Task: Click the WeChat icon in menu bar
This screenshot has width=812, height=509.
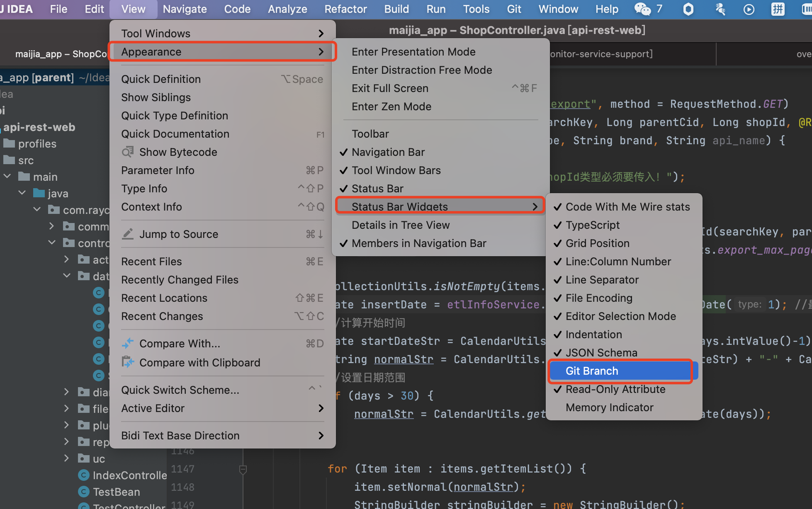Action: (x=642, y=9)
